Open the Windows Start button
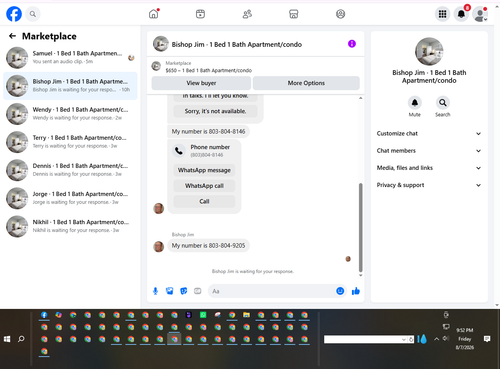This screenshot has height=369, width=500. [x=7, y=339]
